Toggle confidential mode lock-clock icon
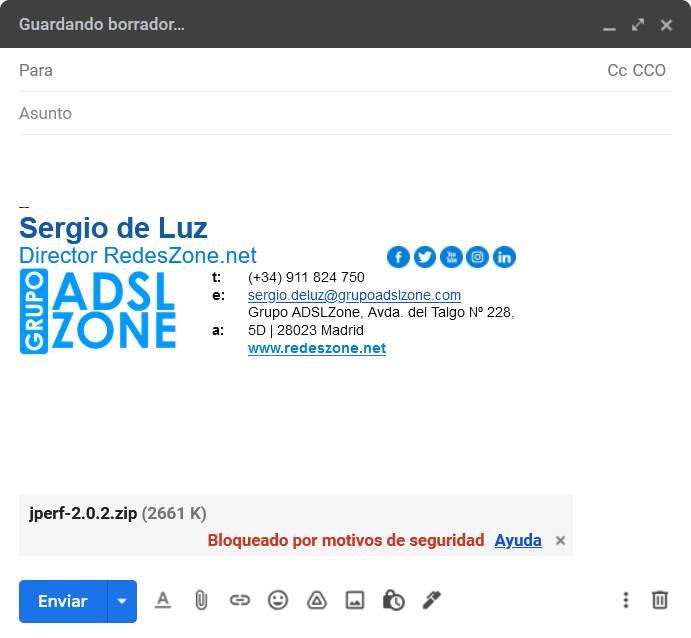691x638 pixels. (x=393, y=600)
